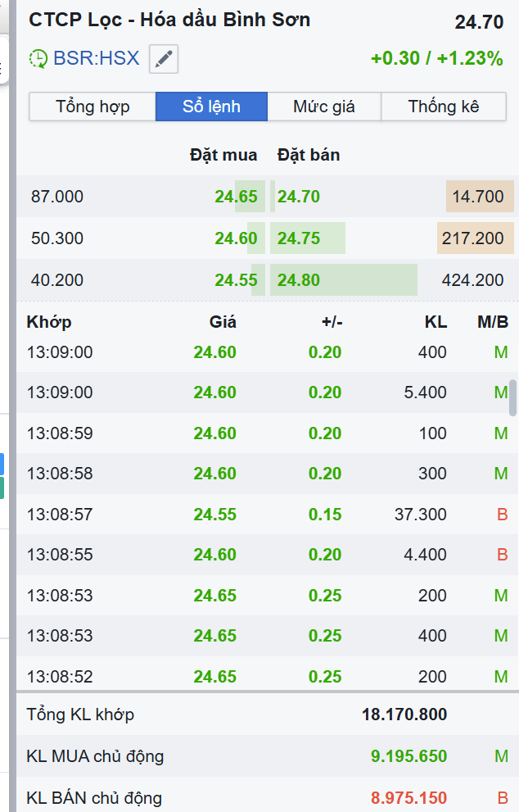519x812 pixels.
Task: Switch to the Tổng hợp tab
Action: pos(93,107)
